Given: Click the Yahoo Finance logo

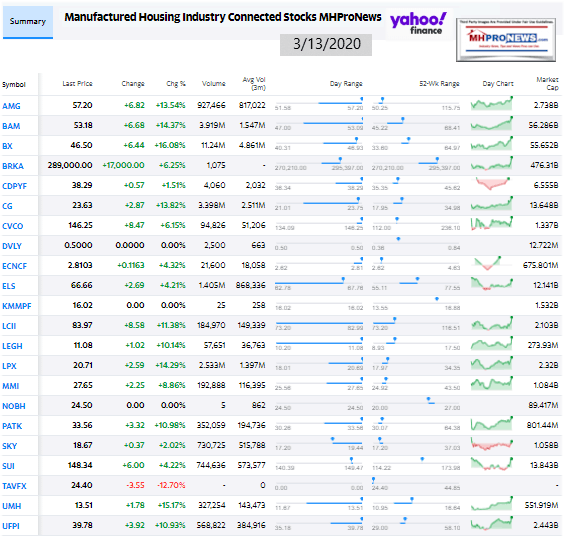Looking at the screenshot, I should pos(418,23).
